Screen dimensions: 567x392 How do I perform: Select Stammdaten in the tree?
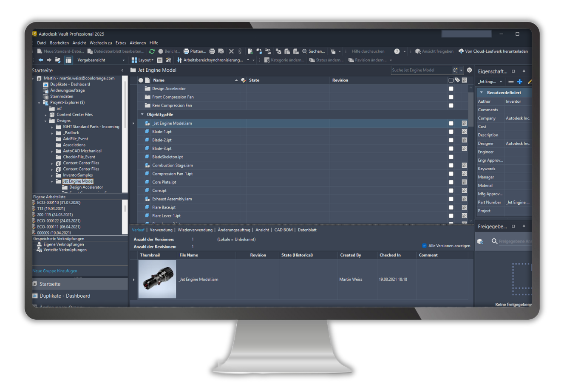(62, 96)
